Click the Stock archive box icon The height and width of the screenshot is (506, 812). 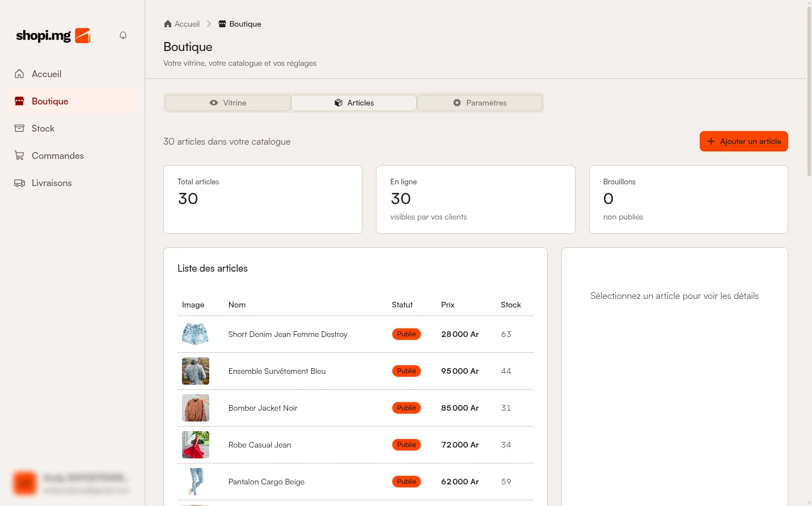click(x=19, y=128)
